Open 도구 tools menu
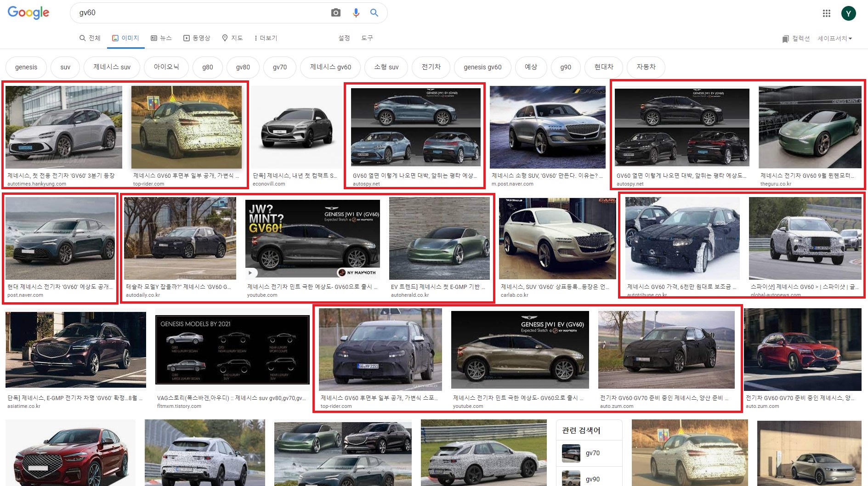Viewport: 868px width, 486px height. (367, 38)
